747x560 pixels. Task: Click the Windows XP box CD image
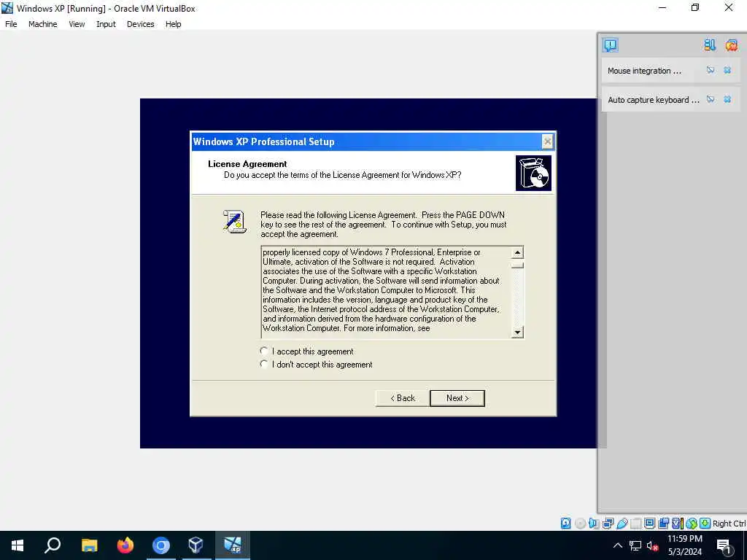tap(533, 174)
